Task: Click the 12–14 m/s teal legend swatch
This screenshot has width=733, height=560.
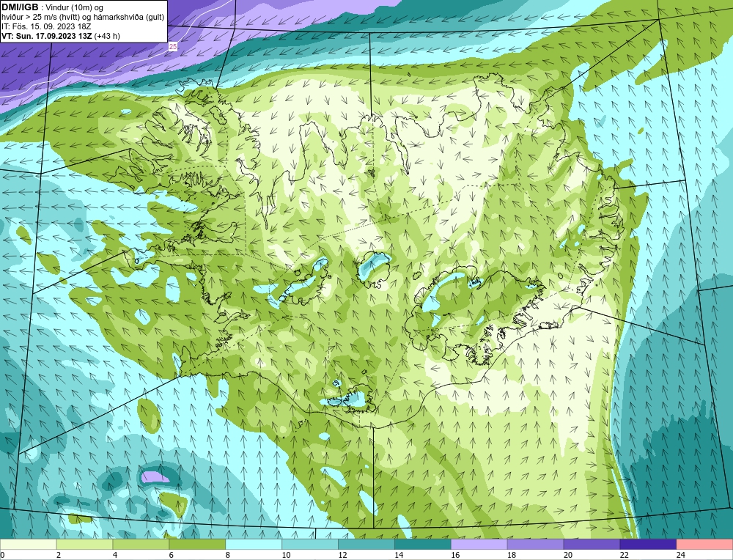Action: 366,544
